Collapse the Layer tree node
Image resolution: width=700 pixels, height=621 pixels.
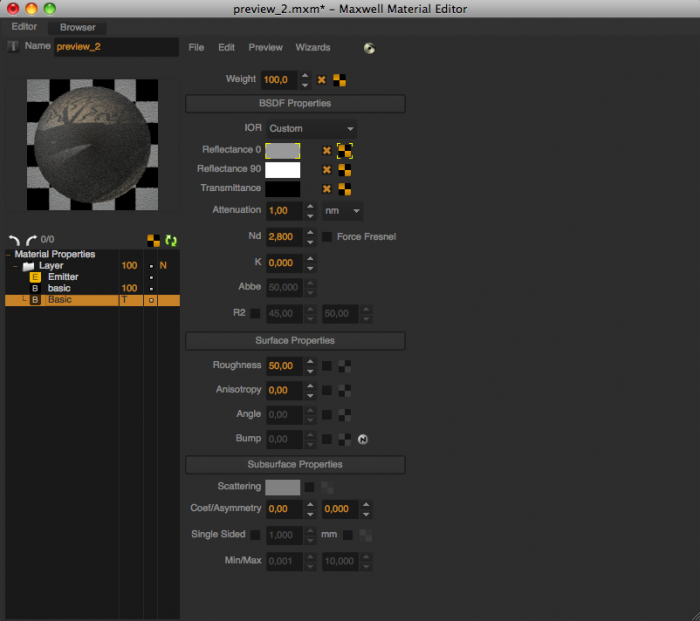(x=15, y=266)
